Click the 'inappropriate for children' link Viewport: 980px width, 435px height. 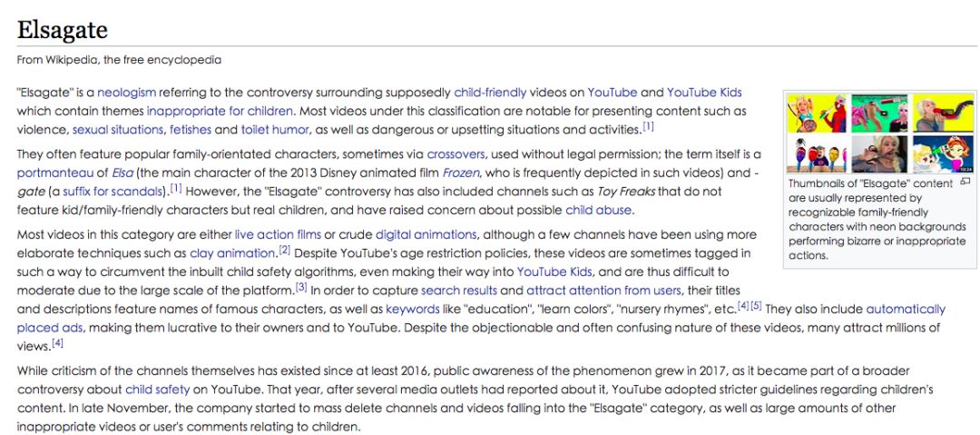[220, 111]
